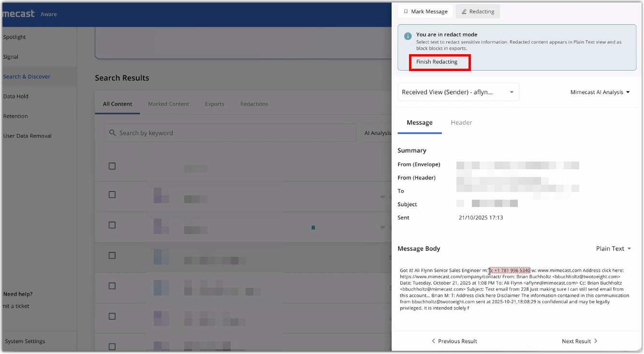Open User Data Removal in sidebar
The width and height of the screenshot is (644, 354).
(x=27, y=136)
